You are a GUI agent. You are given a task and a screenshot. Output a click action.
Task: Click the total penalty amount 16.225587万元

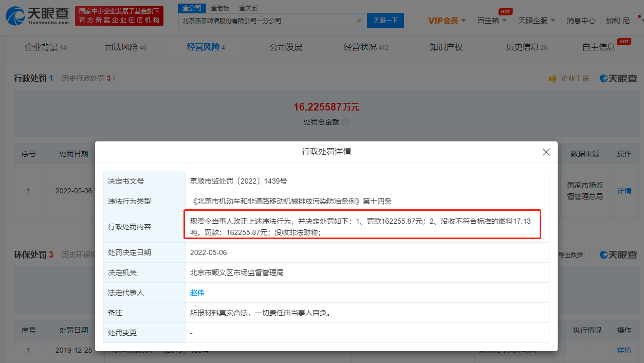[326, 107]
